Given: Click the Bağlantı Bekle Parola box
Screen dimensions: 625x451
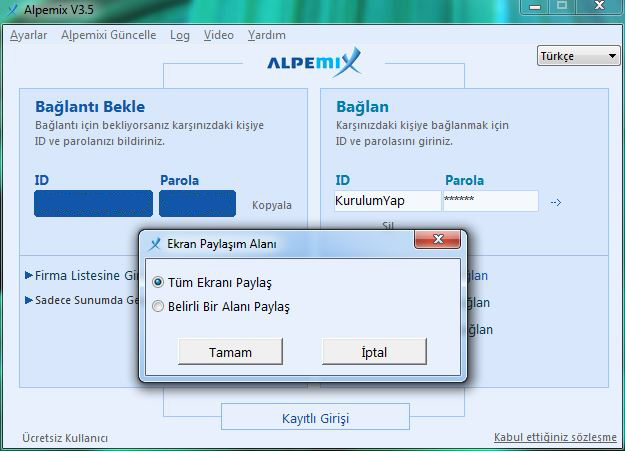Looking at the screenshot, I should tap(197, 203).
